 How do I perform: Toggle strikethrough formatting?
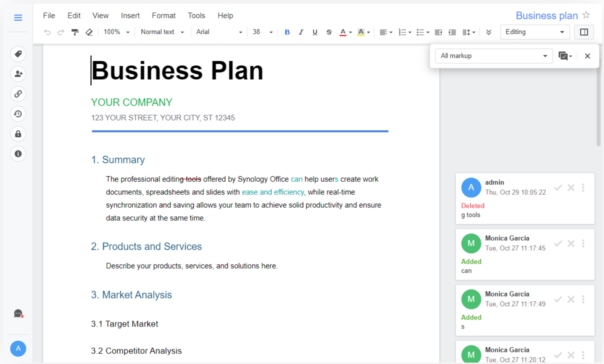coord(329,32)
